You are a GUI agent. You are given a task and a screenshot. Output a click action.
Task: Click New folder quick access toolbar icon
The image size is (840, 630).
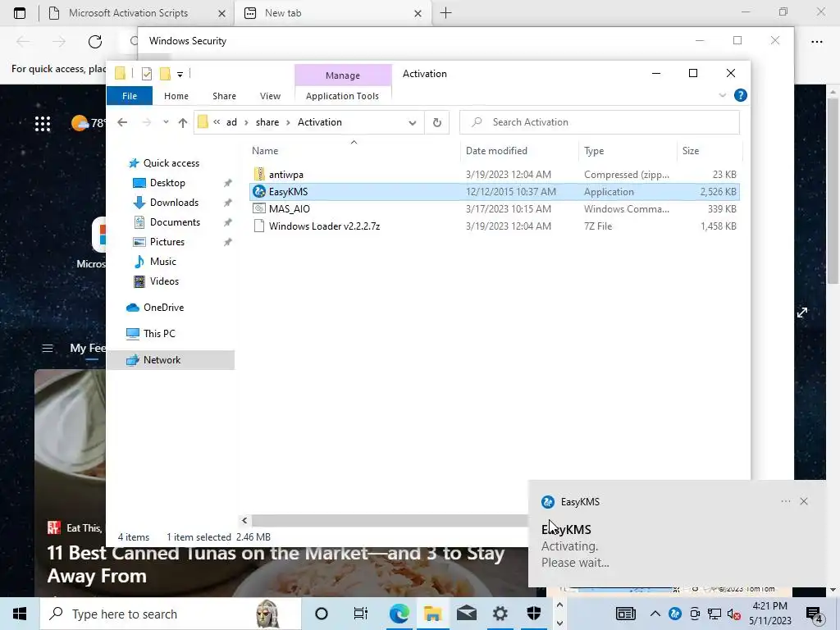coord(165,74)
